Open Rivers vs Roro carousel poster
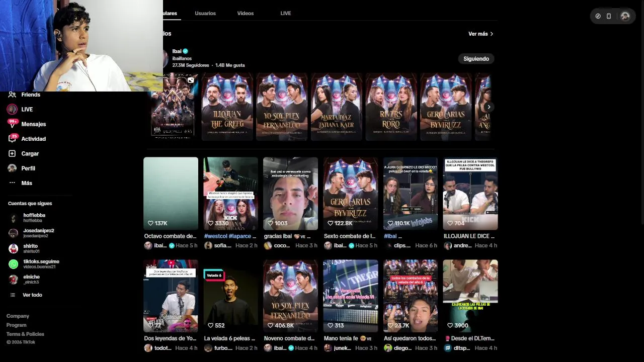 coord(391,107)
